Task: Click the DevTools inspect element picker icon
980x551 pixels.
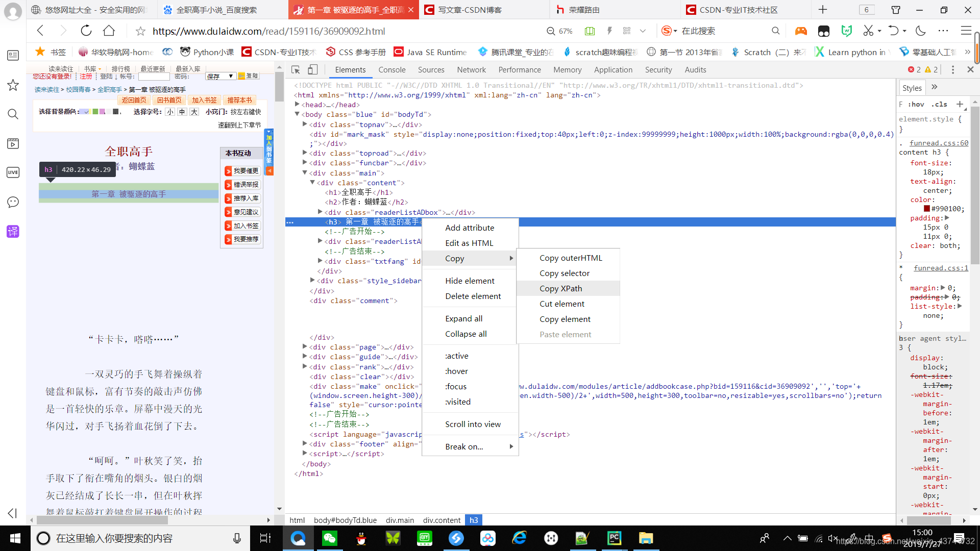Action: tap(296, 70)
